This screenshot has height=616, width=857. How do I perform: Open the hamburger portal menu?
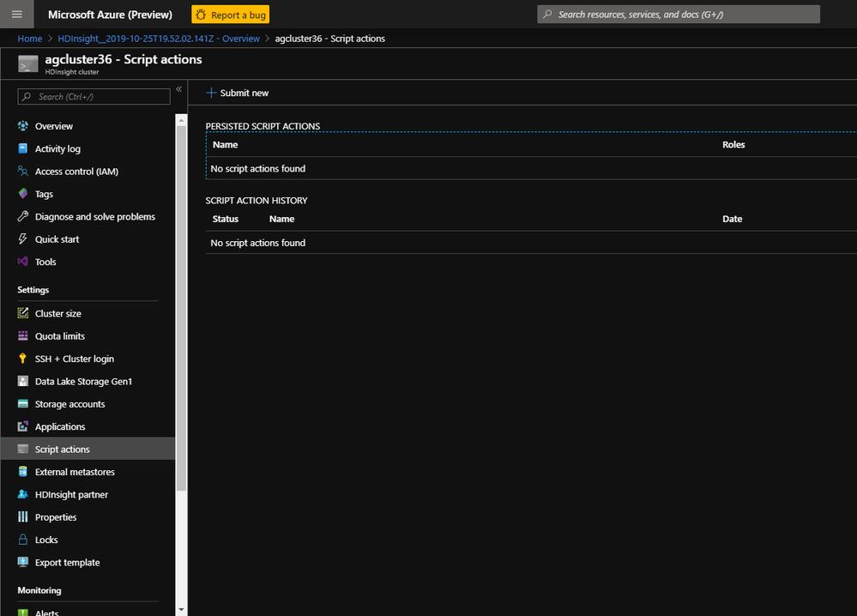click(x=17, y=15)
